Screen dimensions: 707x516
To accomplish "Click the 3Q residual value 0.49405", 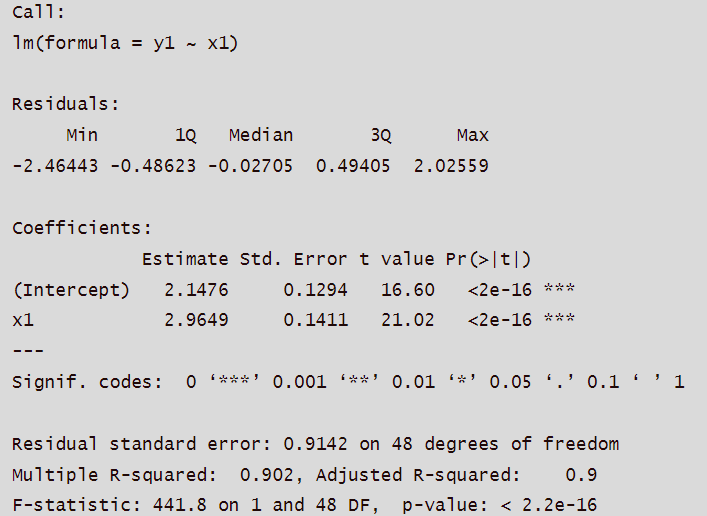I will click(x=353, y=166).
